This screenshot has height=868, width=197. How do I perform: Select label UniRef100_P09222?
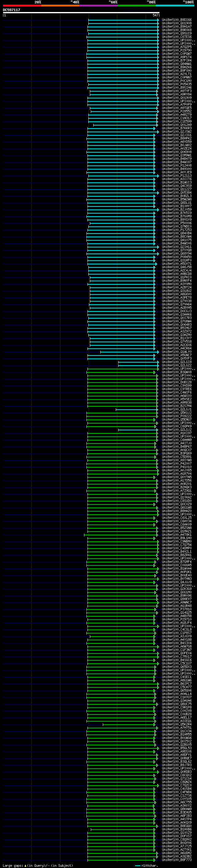[x=177, y=416]
